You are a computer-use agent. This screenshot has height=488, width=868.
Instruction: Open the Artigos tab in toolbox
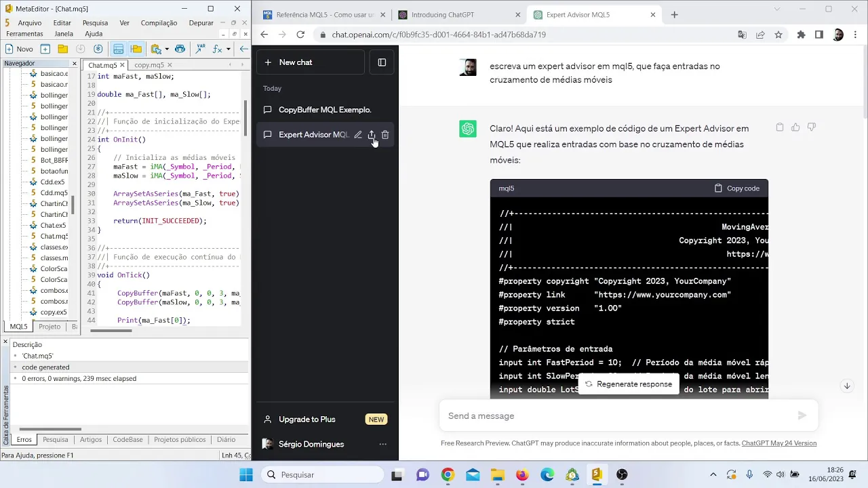(x=91, y=439)
